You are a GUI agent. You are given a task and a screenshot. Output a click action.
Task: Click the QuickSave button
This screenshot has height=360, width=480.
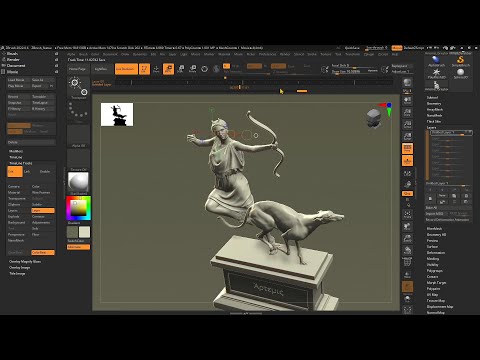point(352,48)
